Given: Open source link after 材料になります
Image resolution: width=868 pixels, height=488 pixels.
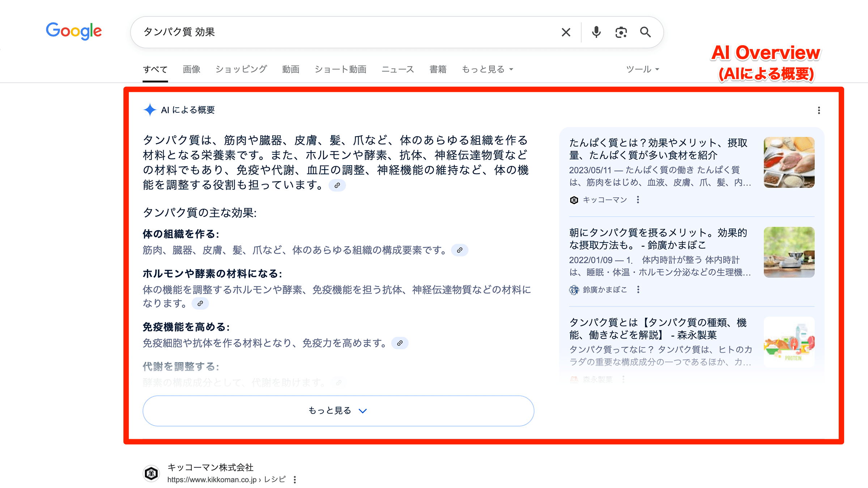Looking at the screenshot, I should [200, 303].
